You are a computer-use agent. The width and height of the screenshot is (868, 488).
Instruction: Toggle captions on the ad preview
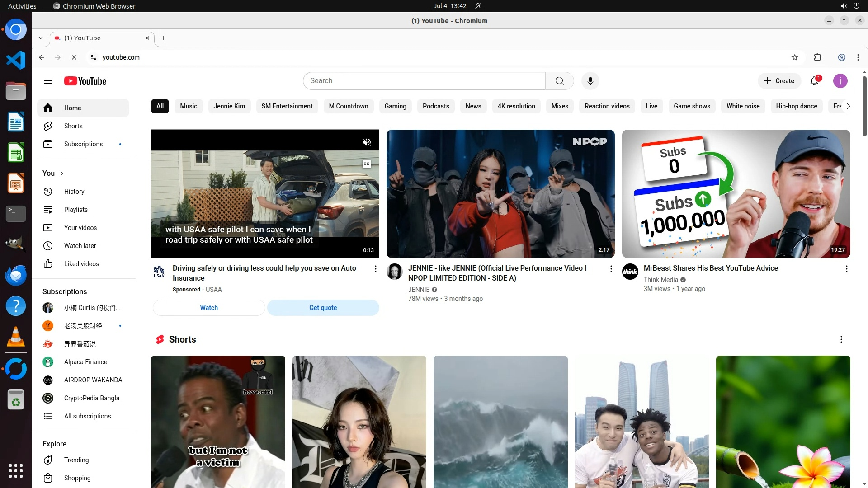pos(367,164)
